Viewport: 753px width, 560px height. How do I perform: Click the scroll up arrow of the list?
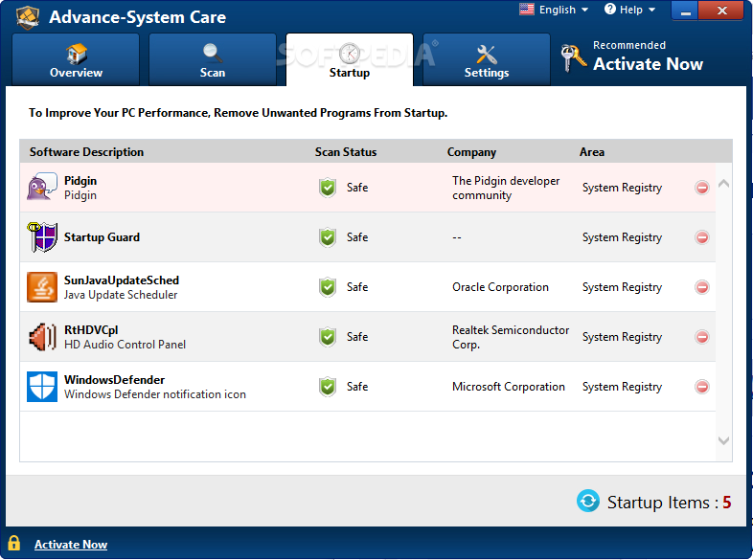tap(723, 183)
